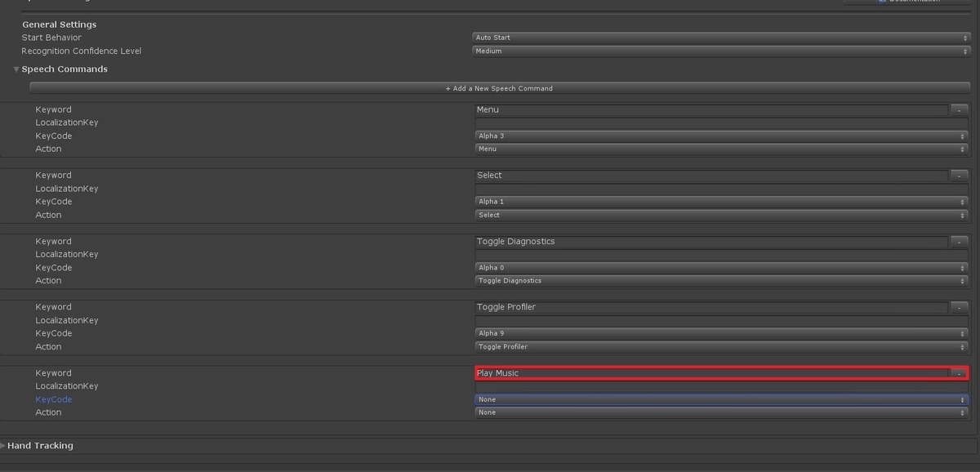The image size is (980, 472).
Task: Open the Alpha 0 KeyCode dropdown
Action: point(721,268)
